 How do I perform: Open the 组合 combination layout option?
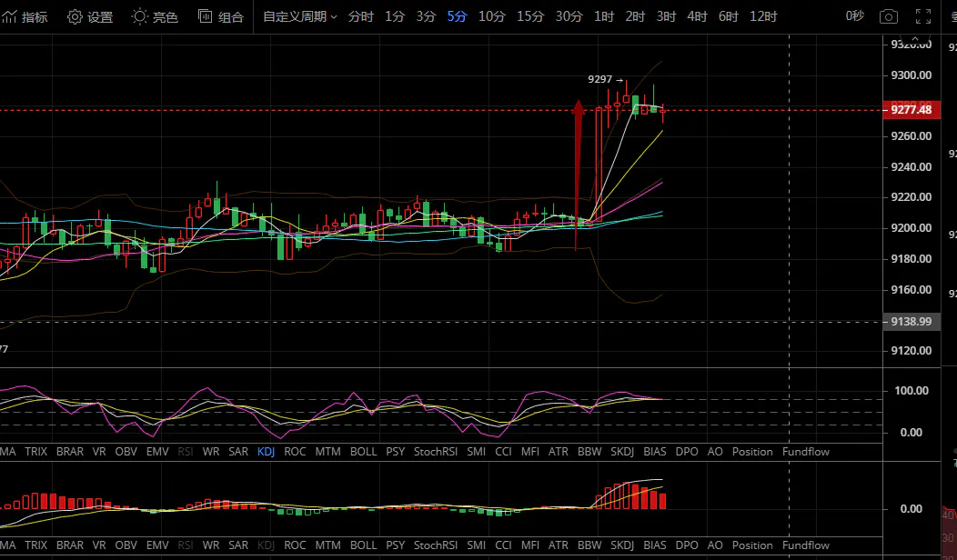tap(221, 17)
